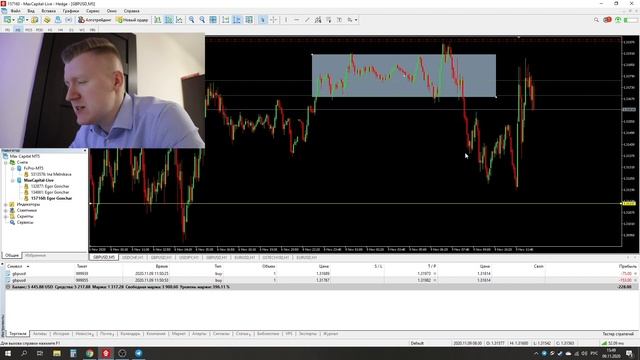The width and height of the screenshot is (640, 360).
Task: Expand the Индикаторы tree node
Action: 6,204
